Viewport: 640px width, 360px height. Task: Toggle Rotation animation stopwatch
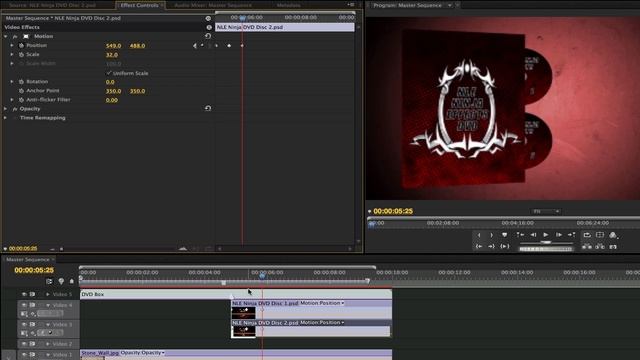pyautogui.click(x=21, y=82)
